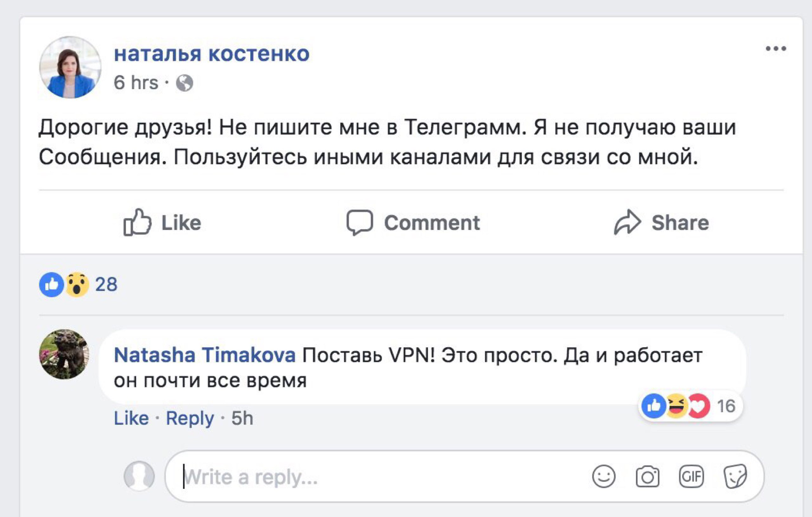
Task: Reply to Natasha Timakova's comment
Action: 190,419
